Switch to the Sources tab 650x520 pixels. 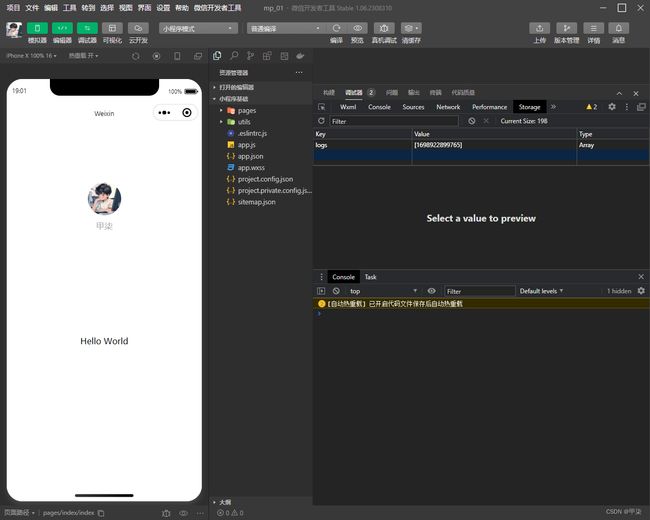413,107
